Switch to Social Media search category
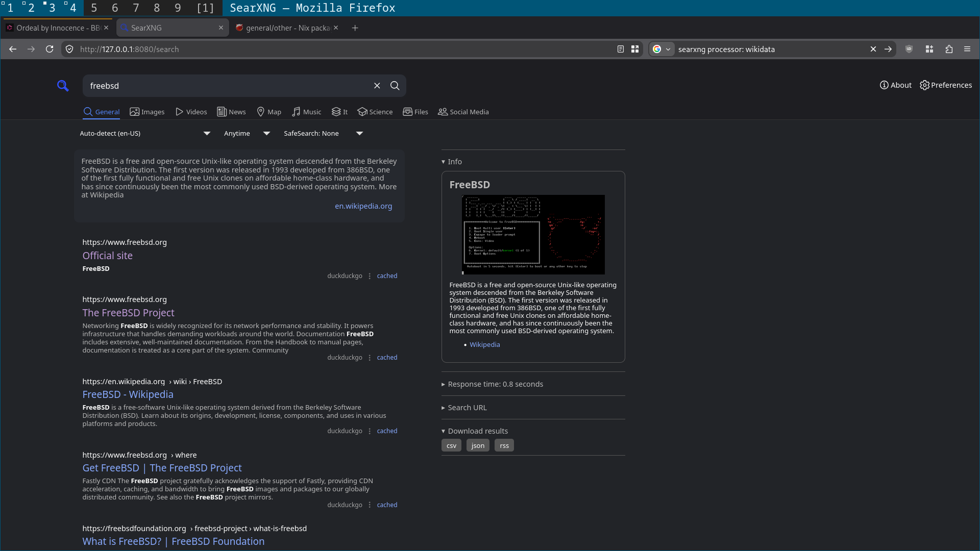Viewport: 980px width, 551px height. [463, 112]
